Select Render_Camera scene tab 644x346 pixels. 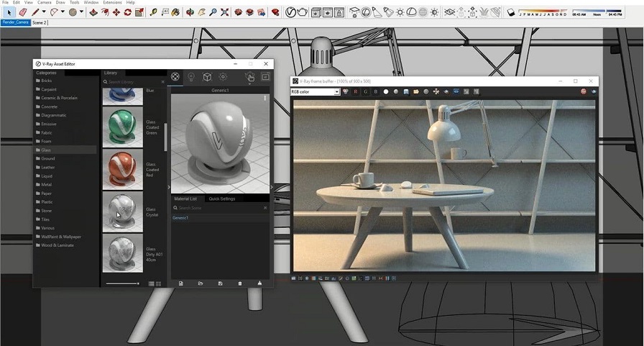coord(16,22)
